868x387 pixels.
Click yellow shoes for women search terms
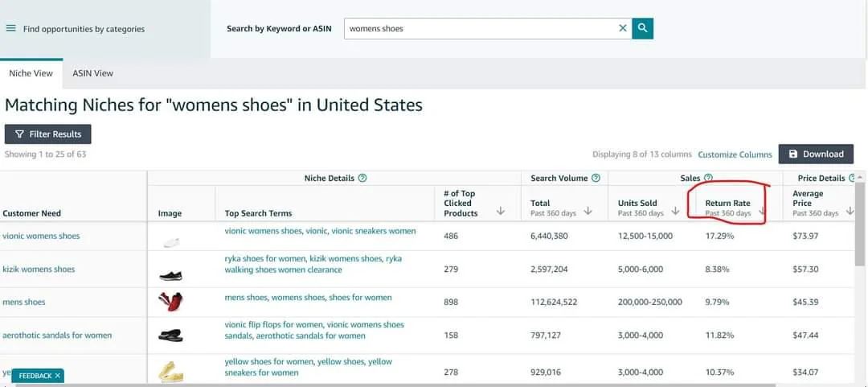[309, 367]
